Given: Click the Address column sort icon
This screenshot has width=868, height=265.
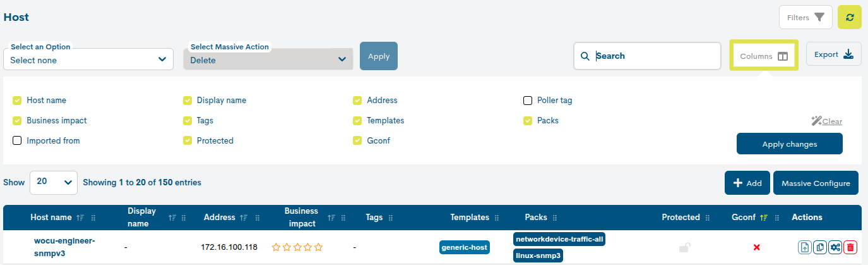Looking at the screenshot, I should (x=243, y=218).
